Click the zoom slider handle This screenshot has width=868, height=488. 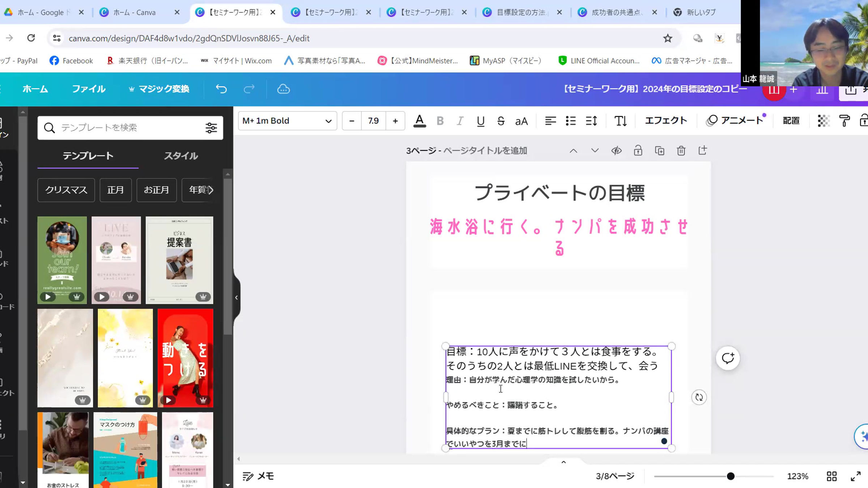click(x=731, y=476)
